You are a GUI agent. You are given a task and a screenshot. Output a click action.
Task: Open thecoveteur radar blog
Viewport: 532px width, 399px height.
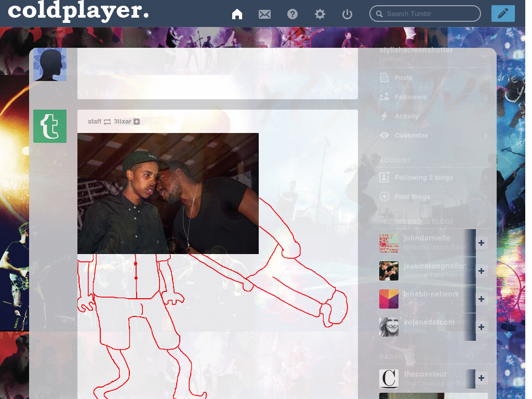coord(425,374)
